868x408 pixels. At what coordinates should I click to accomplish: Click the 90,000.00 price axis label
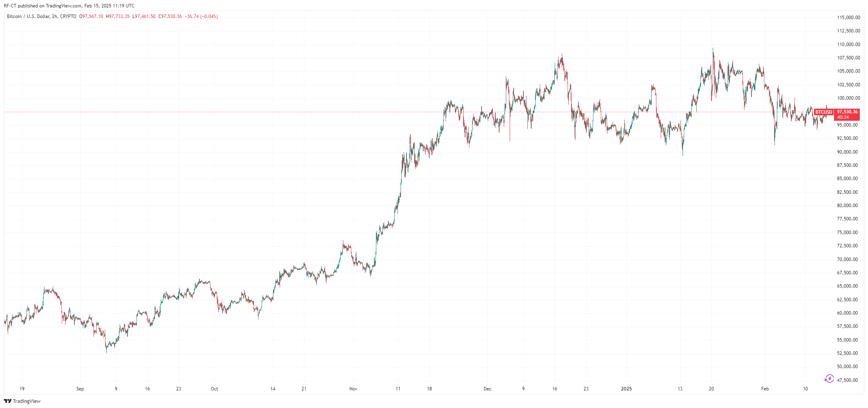tap(847, 152)
